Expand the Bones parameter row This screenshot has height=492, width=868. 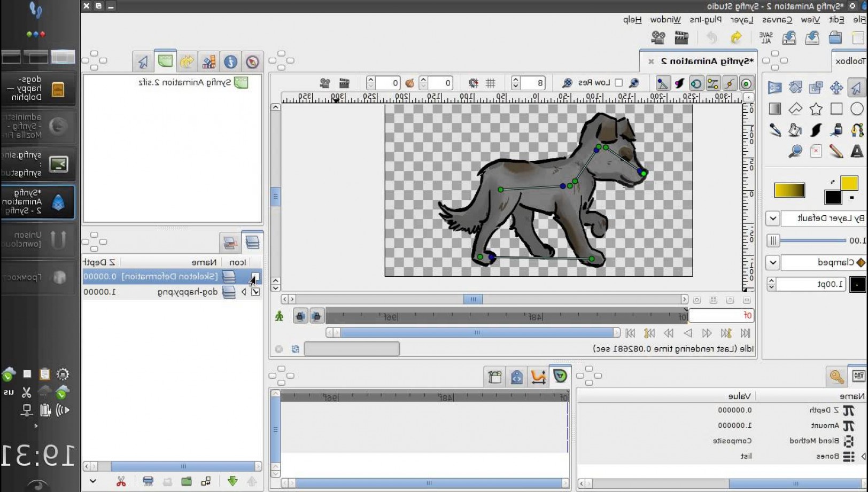tap(863, 456)
